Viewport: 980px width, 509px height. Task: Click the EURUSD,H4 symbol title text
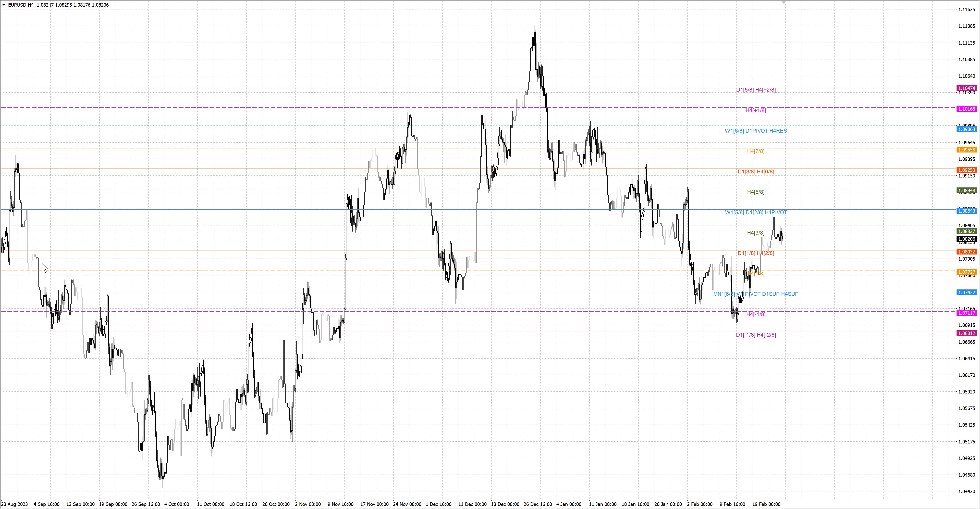pyautogui.click(x=20, y=5)
